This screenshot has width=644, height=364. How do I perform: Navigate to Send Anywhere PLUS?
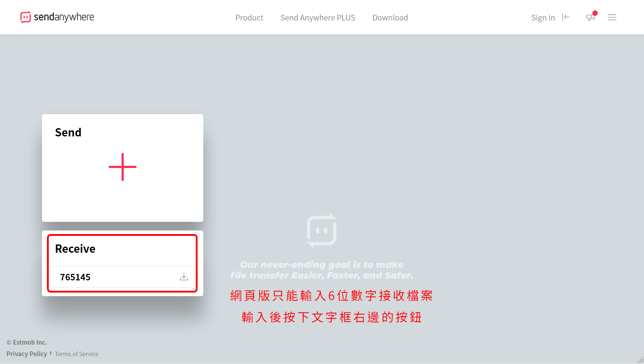tap(318, 17)
